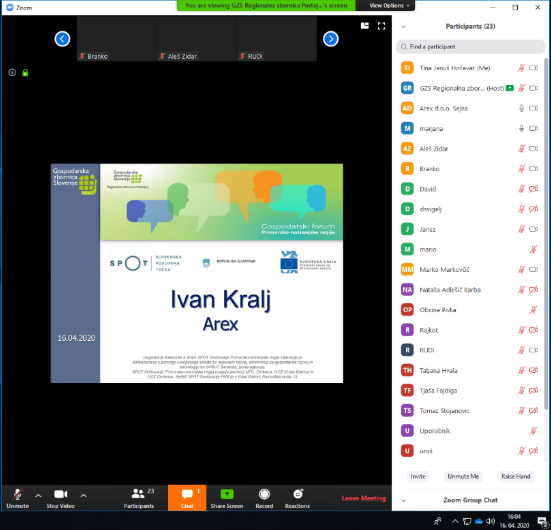
Task: Click the Participants (23) panel header
Action: (x=470, y=26)
